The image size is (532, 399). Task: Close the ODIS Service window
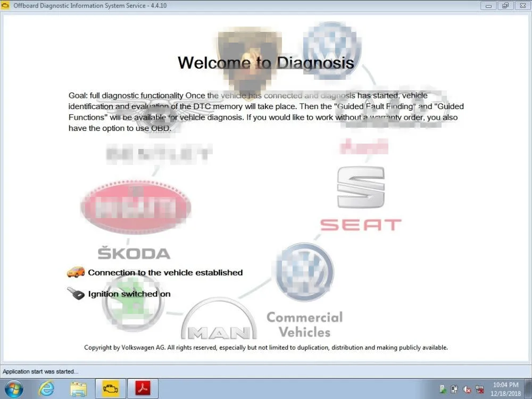tap(523, 6)
